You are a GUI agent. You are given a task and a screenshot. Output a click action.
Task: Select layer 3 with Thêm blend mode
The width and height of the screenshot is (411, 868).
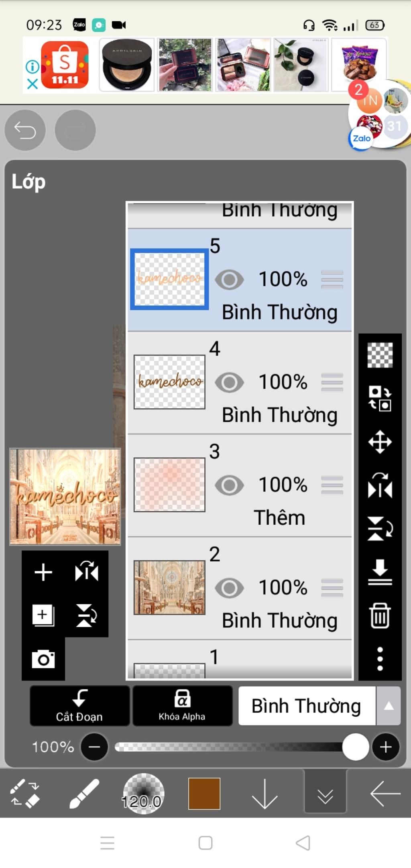[x=240, y=485]
